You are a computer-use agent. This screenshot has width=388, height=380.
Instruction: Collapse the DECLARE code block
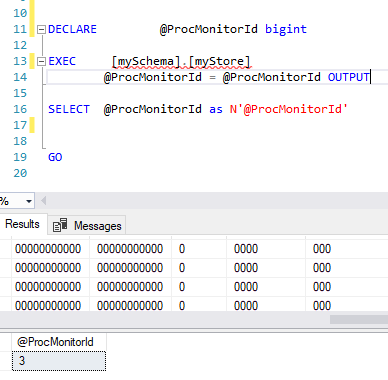(x=41, y=30)
